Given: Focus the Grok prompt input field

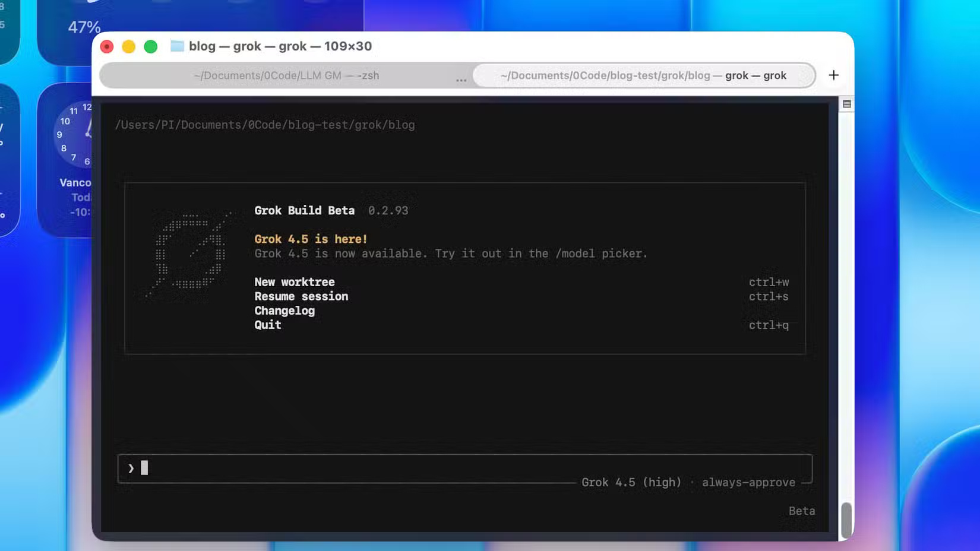Looking at the screenshot, I should (464, 468).
